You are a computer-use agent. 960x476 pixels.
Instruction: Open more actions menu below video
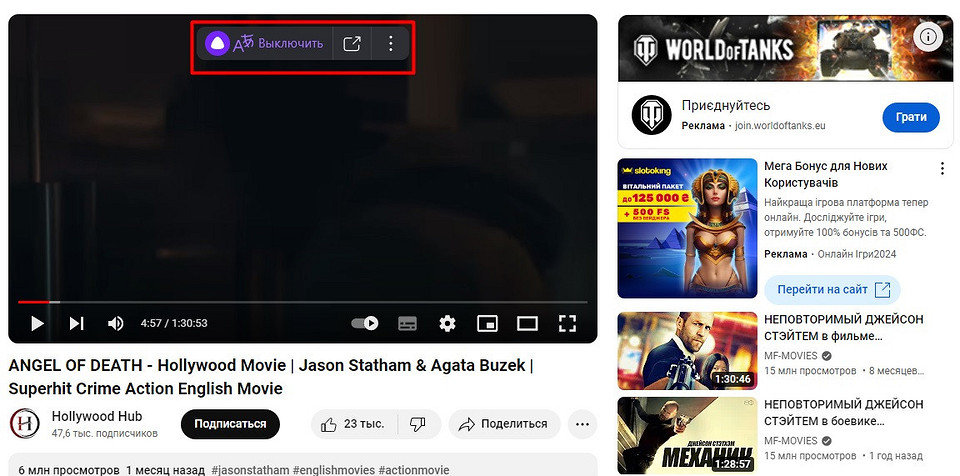tap(582, 424)
